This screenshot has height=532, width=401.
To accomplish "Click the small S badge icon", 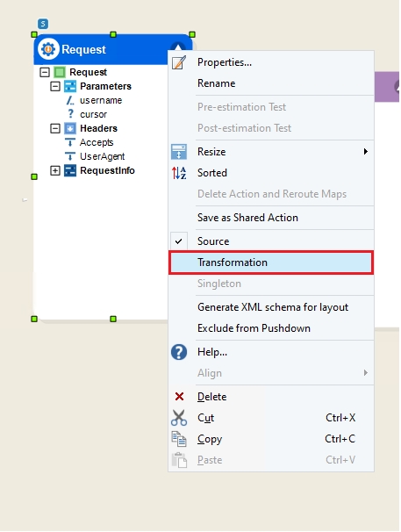I will pyautogui.click(x=43, y=24).
